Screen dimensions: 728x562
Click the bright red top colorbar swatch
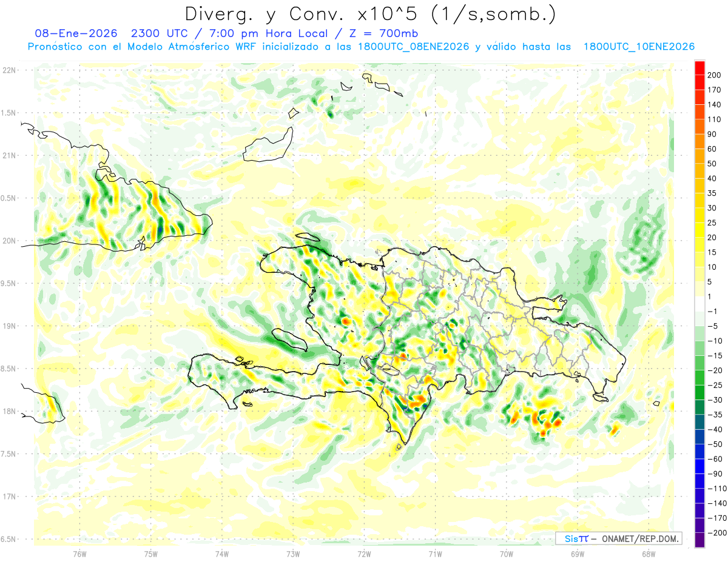point(699,68)
